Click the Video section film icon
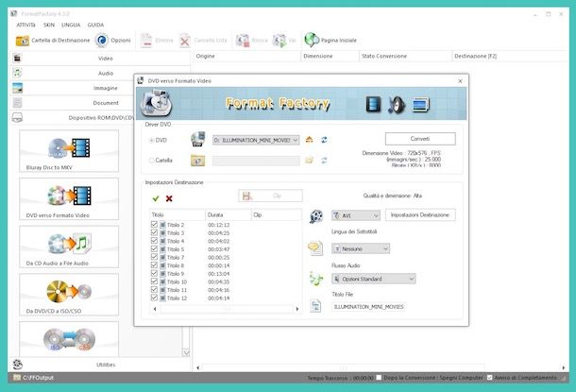576x392 pixels. pyautogui.click(x=17, y=58)
